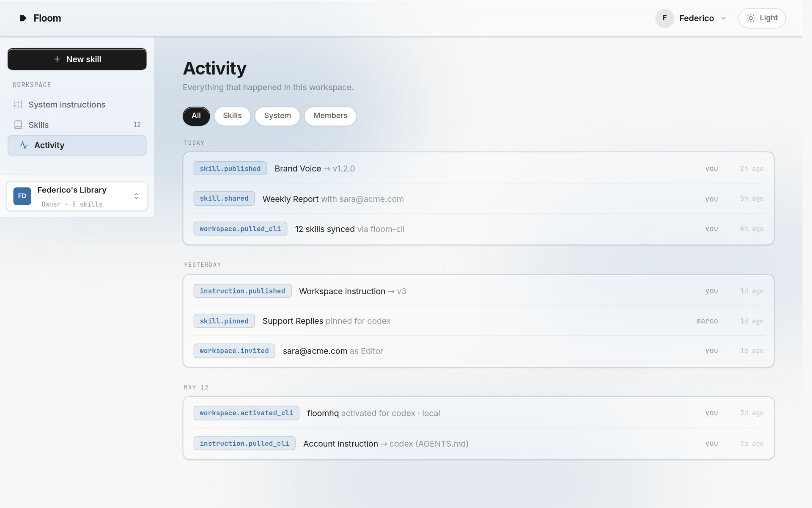Toggle the Light theme button

[762, 18]
